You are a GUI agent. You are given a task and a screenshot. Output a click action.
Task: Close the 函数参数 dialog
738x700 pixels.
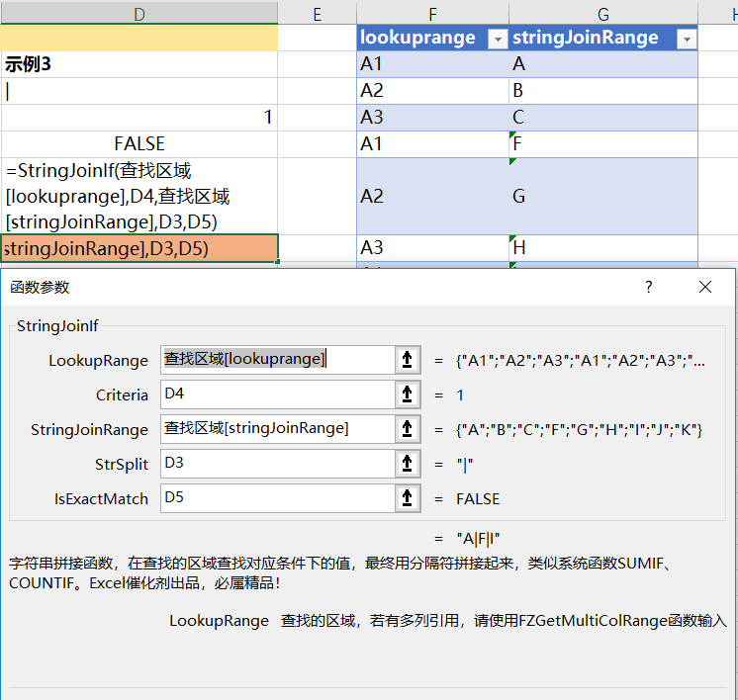705,287
